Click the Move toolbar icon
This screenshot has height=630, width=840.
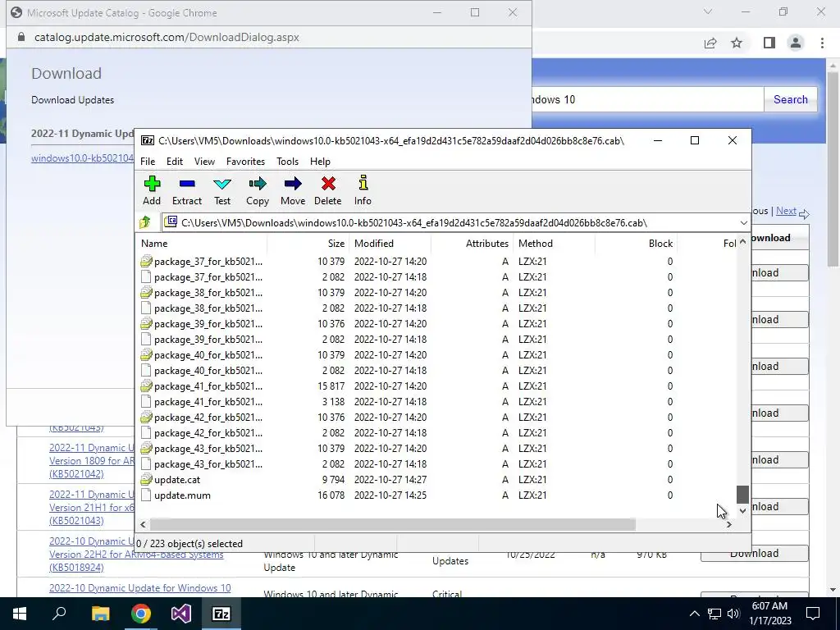pyautogui.click(x=293, y=185)
